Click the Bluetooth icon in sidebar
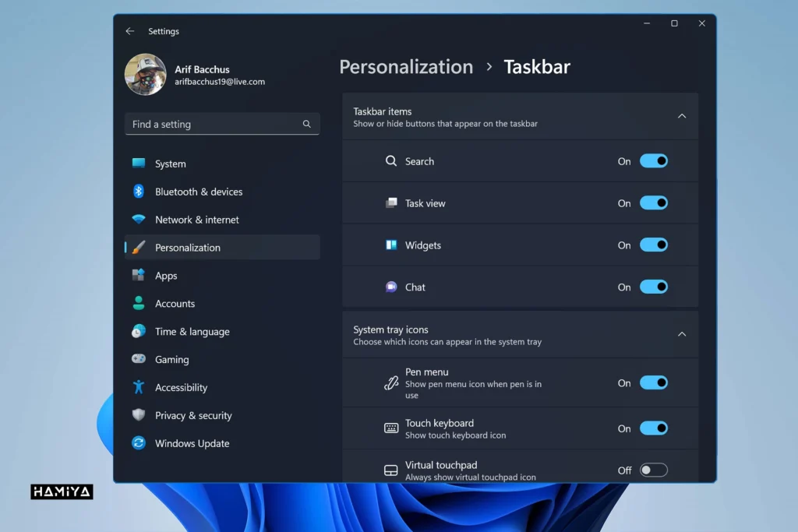798x532 pixels. click(139, 192)
